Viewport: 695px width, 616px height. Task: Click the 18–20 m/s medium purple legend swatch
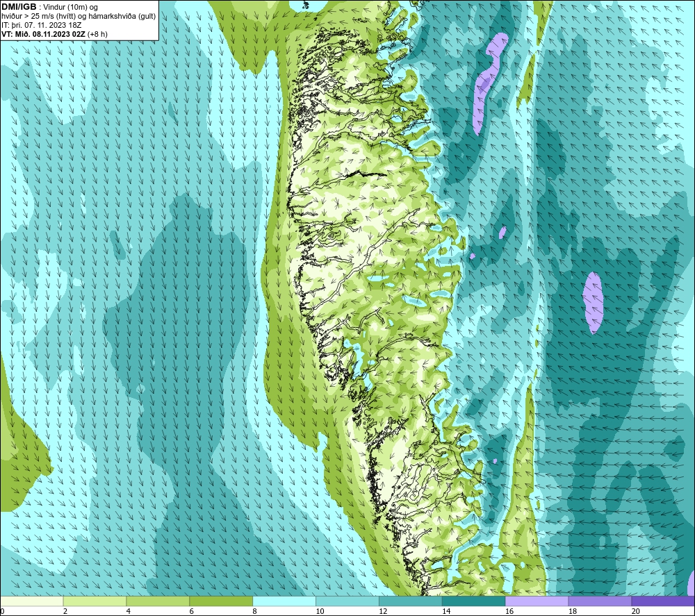click(600, 601)
